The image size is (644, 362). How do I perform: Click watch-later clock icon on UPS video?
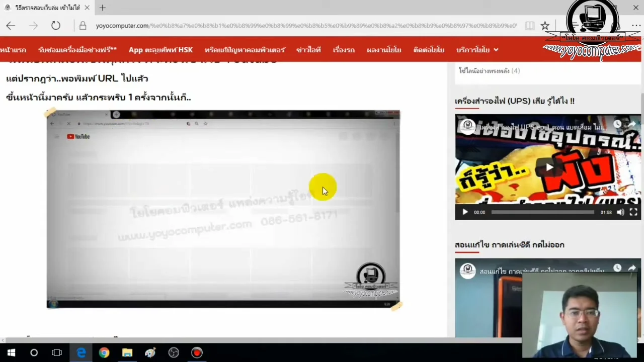(x=617, y=124)
